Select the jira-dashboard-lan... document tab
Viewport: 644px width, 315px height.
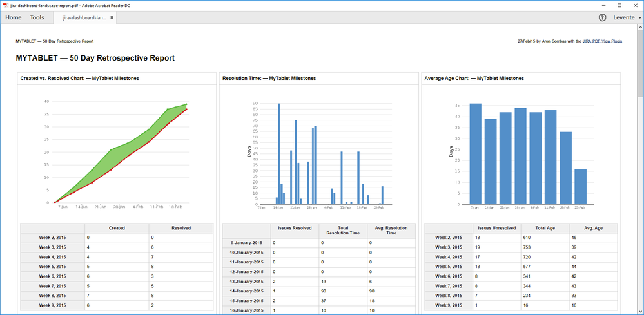click(x=84, y=17)
